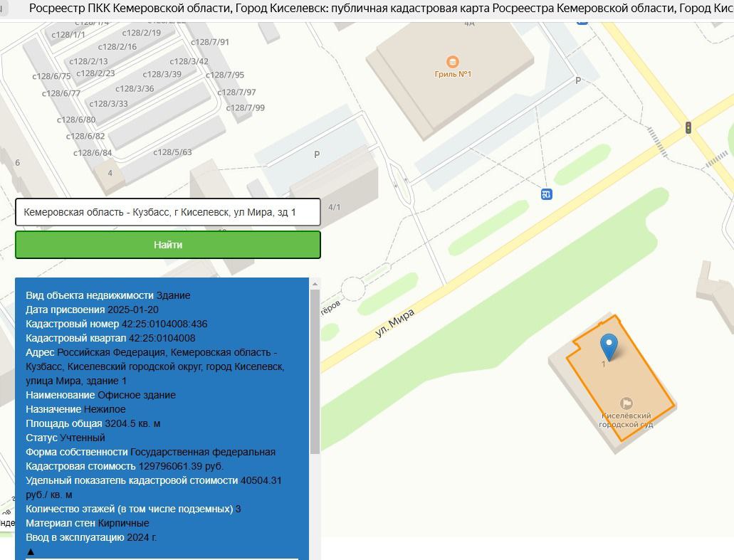Click garage label с128/5/63
Image resolution: width=734 pixels, height=560 pixels.
[x=173, y=152]
